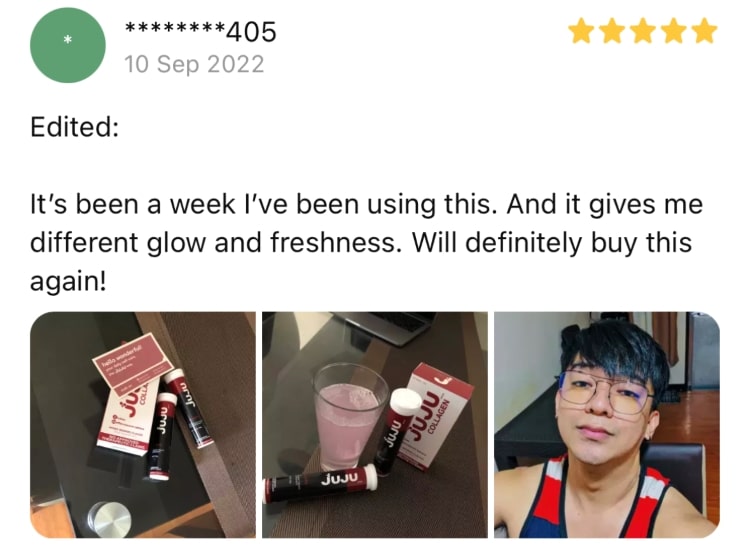Open photo of JUJU tubes and box
This screenshot has width=750, height=557.
pyautogui.click(x=143, y=425)
